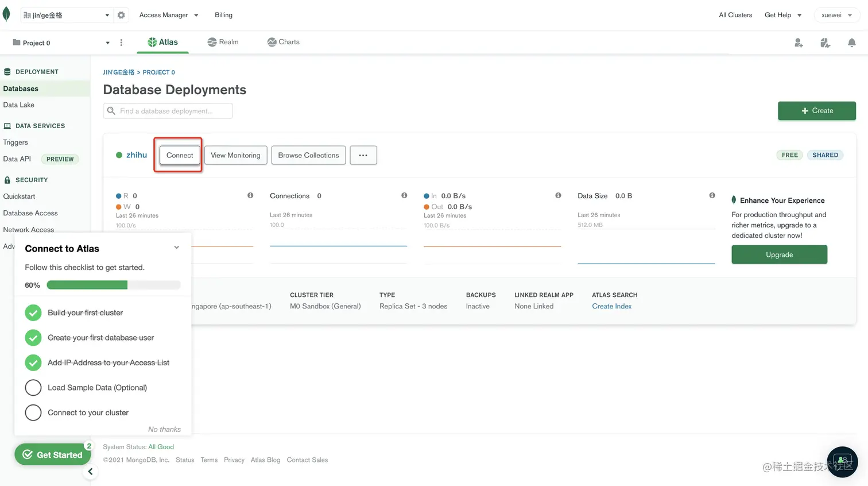Open more options for zhihu cluster
The height and width of the screenshot is (486, 868).
pyautogui.click(x=363, y=155)
